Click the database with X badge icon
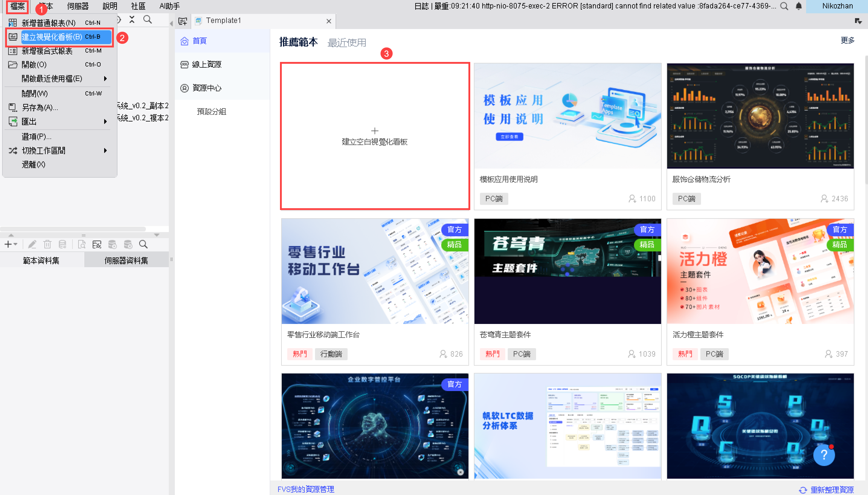The width and height of the screenshot is (868, 495). [x=128, y=244]
